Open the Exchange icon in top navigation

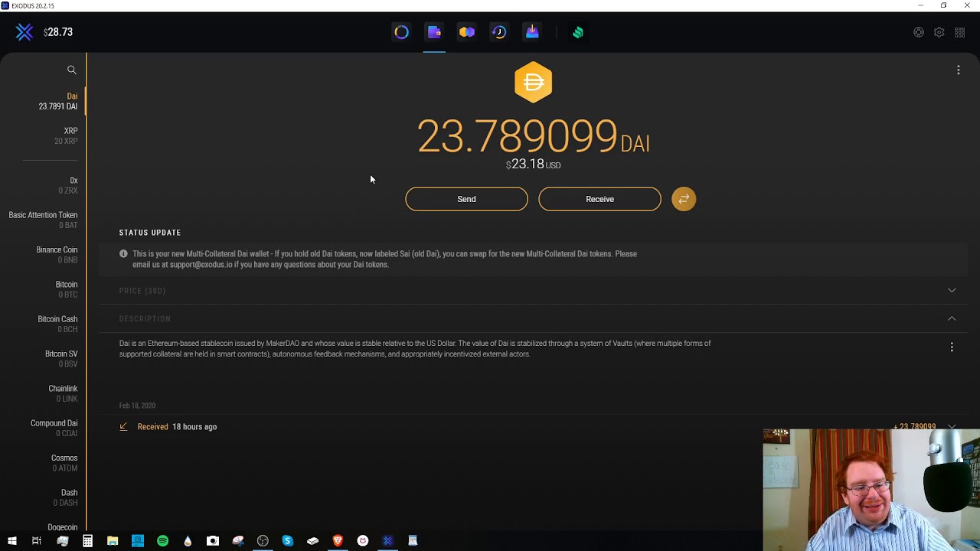467,32
